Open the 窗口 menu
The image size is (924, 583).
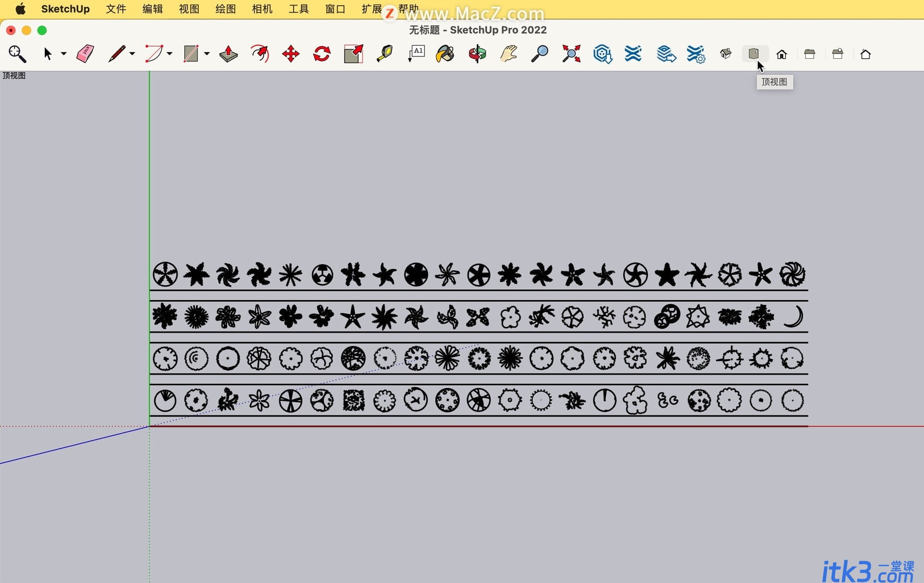tap(335, 9)
